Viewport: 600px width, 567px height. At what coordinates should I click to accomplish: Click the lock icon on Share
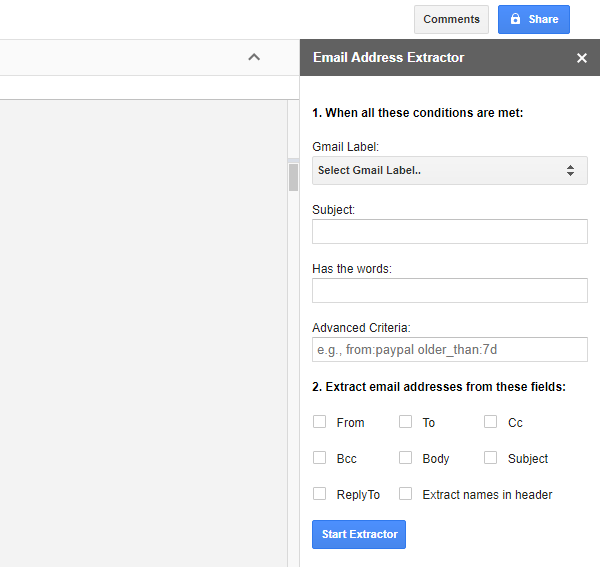tap(516, 19)
